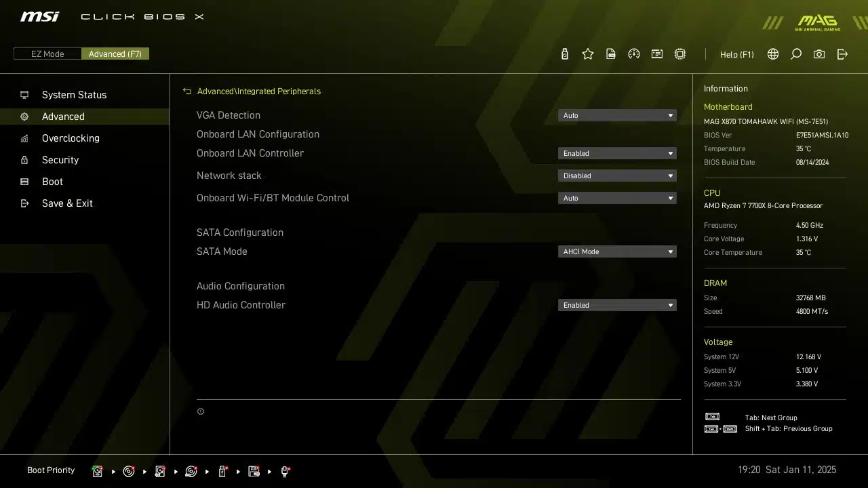Click the DRAM size value 32768 MB
Image resolution: width=868 pixels, height=488 pixels.
click(x=810, y=298)
